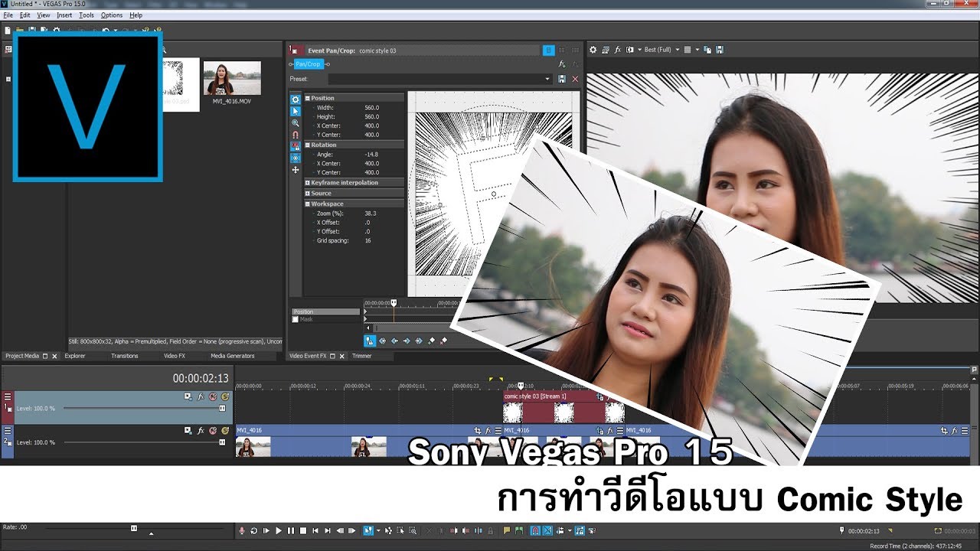Collapse the Rotation property group
Image resolution: width=980 pixels, height=551 pixels.
click(x=308, y=145)
